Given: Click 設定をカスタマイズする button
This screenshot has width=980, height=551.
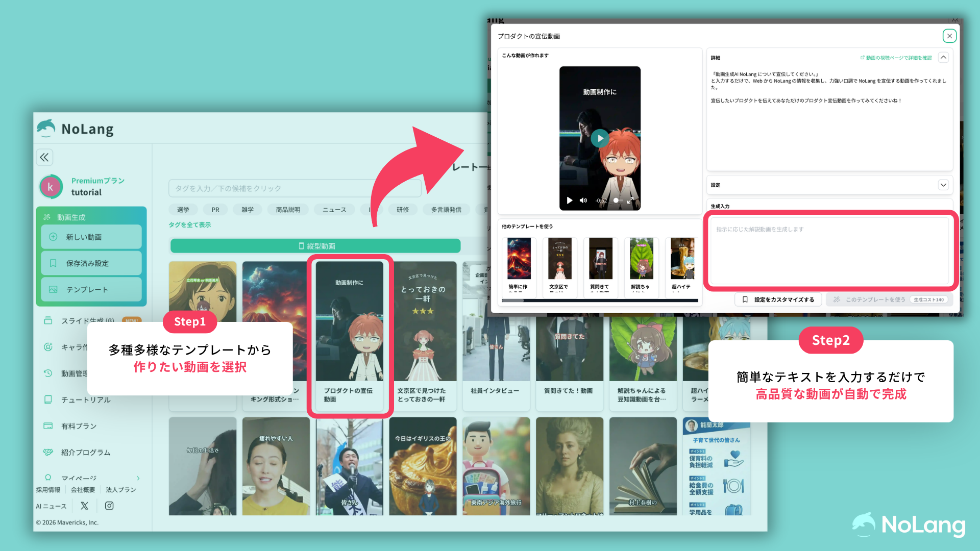Looking at the screenshot, I should click(x=778, y=299).
